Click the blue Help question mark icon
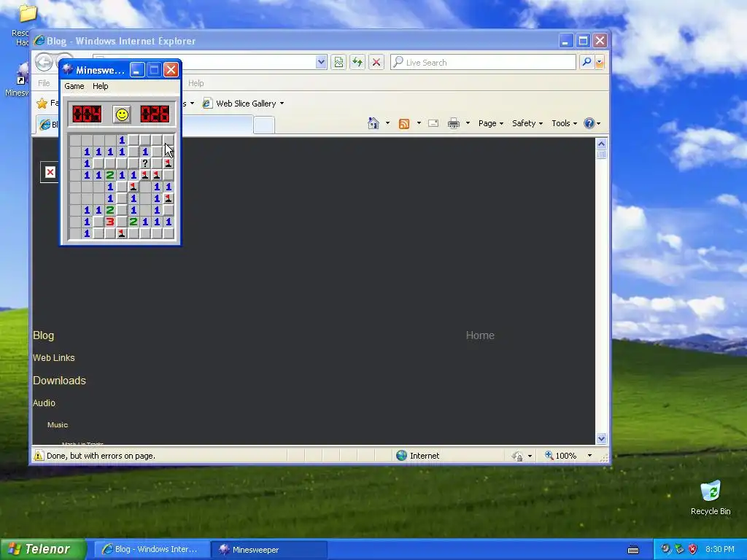 [589, 123]
